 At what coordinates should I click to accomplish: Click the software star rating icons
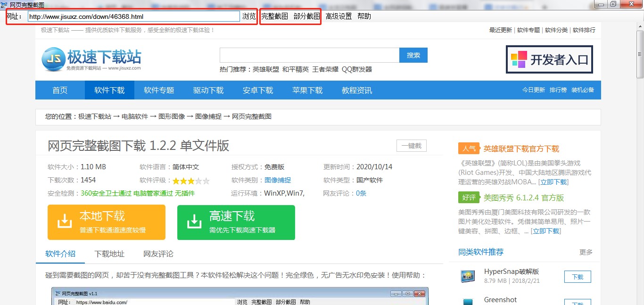(191, 181)
